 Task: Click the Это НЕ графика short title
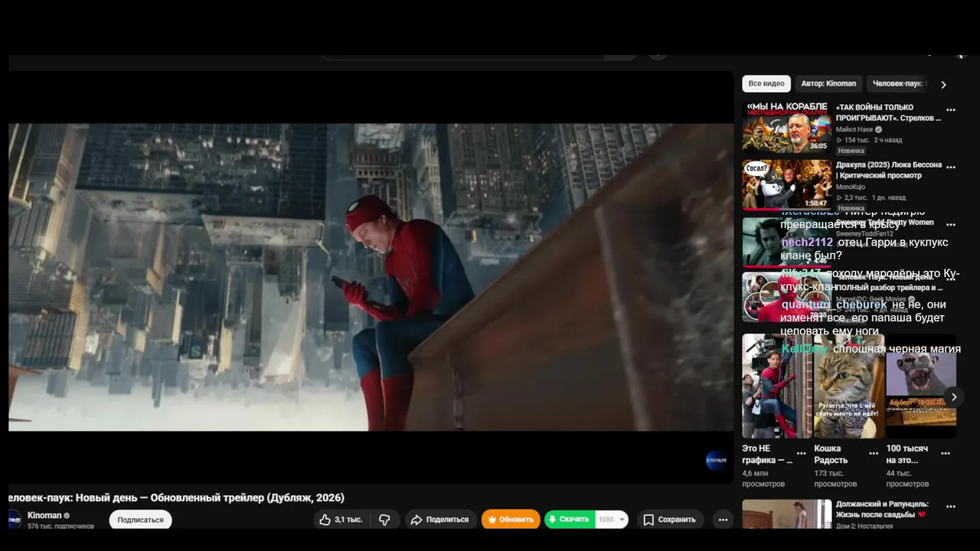[x=767, y=455]
